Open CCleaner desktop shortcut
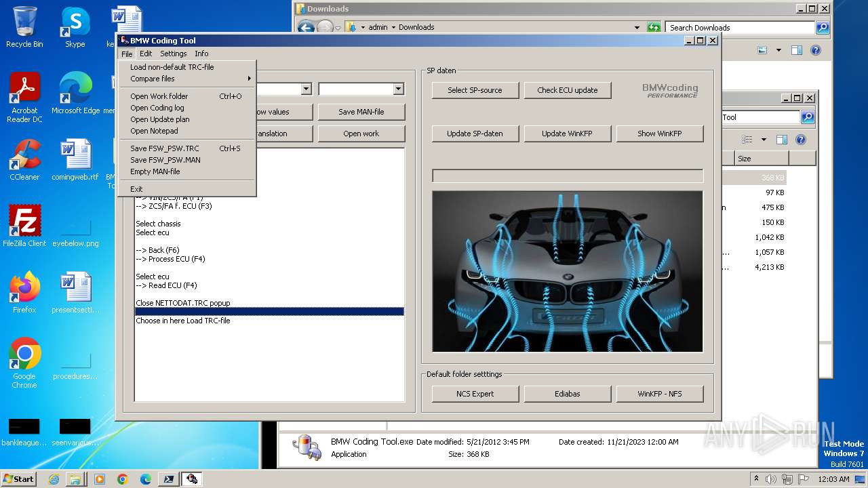 pos(24,160)
